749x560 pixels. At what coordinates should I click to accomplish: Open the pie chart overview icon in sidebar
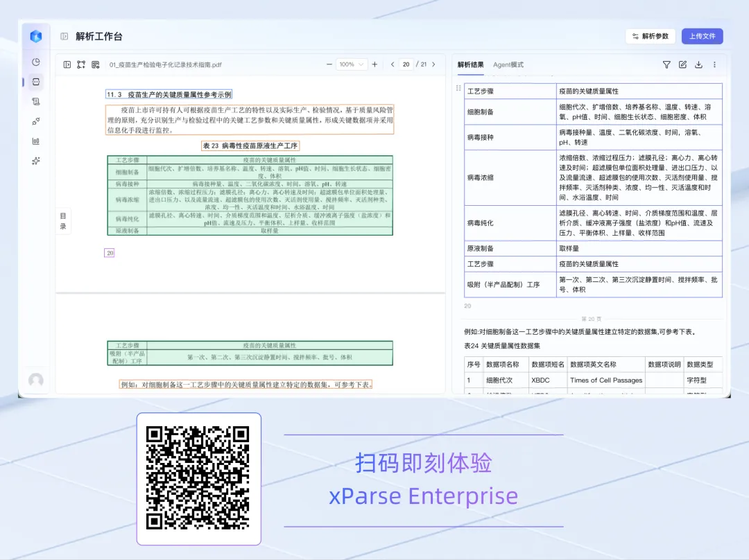coord(36,62)
